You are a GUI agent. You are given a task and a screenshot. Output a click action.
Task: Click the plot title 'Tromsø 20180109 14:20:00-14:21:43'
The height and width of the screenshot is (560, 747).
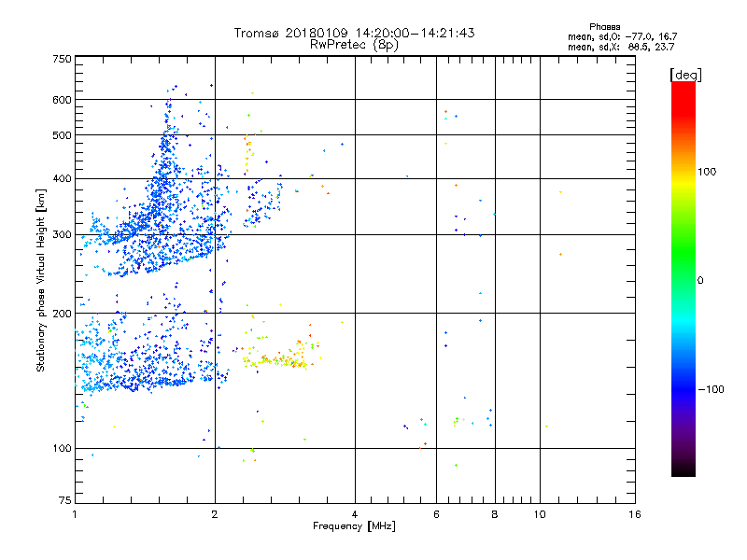354,33
